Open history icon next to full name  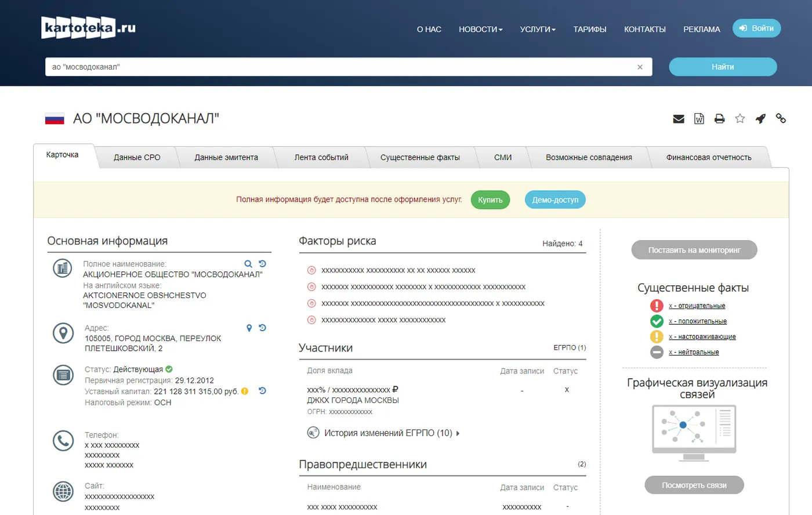click(263, 263)
